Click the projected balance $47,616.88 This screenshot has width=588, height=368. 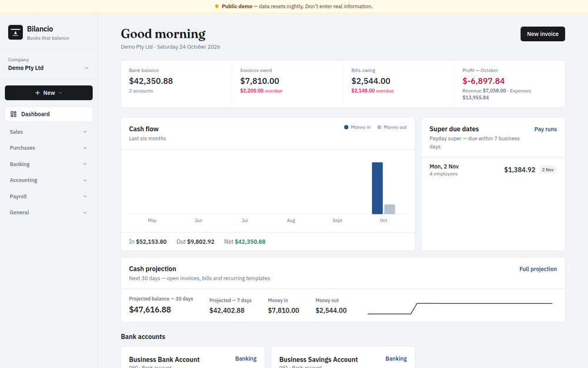pos(150,310)
